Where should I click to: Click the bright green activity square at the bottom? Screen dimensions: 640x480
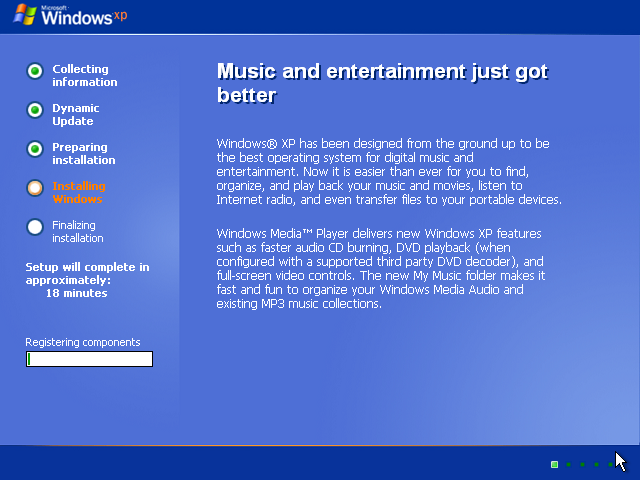554,464
